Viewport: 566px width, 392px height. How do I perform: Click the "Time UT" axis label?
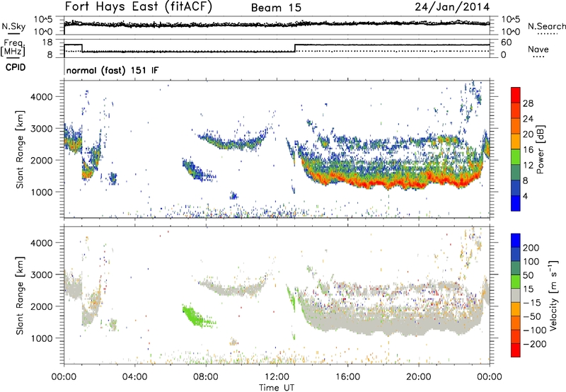point(277,387)
